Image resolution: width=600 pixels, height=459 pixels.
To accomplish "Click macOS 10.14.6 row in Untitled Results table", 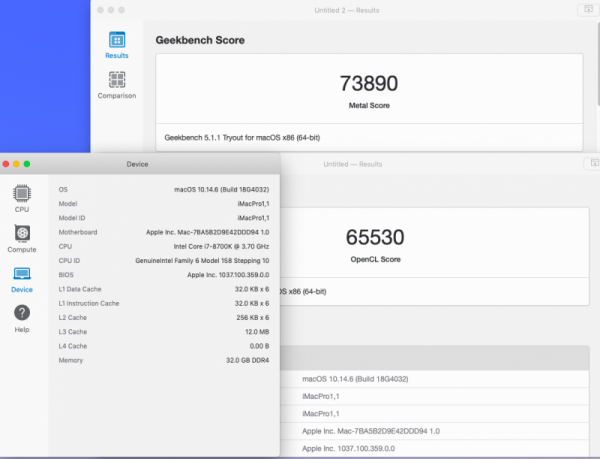I will [434, 379].
